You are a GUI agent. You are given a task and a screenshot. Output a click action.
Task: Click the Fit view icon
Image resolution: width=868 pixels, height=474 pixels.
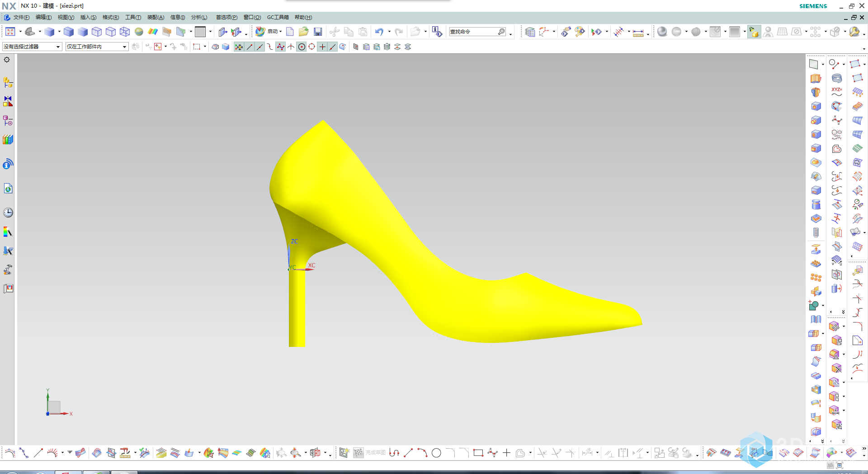pyautogui.click(x=10, y=32)
